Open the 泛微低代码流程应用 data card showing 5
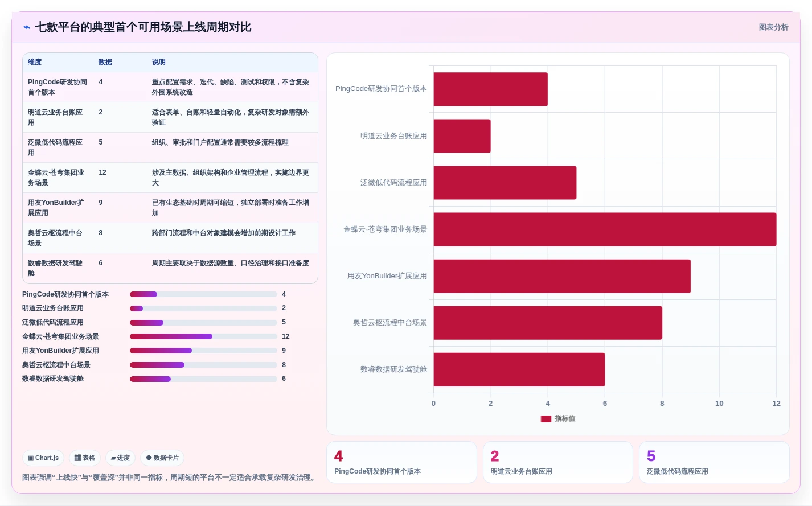This screenshot has height=506, width=812. point(714,462)
